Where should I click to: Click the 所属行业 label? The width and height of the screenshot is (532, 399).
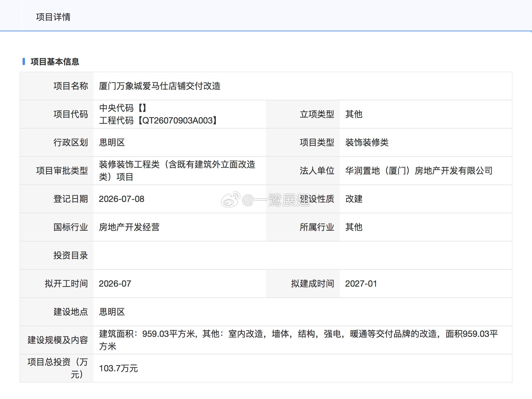coord(317,227)
